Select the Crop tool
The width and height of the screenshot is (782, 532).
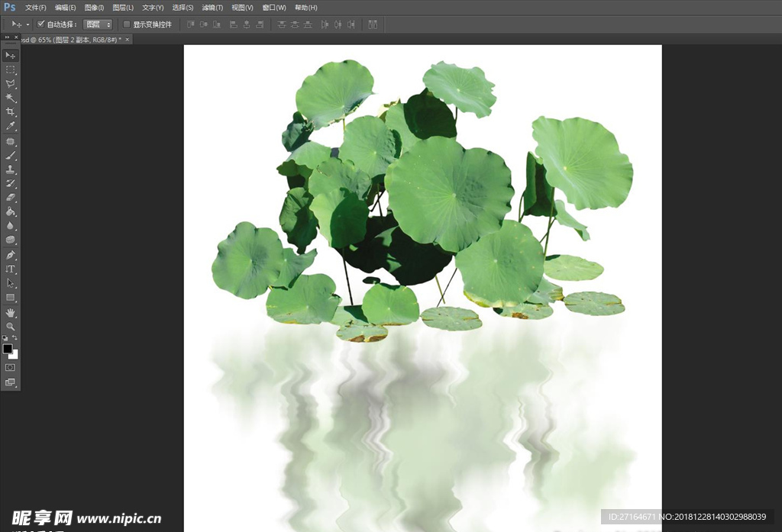[x=11, y=112]
